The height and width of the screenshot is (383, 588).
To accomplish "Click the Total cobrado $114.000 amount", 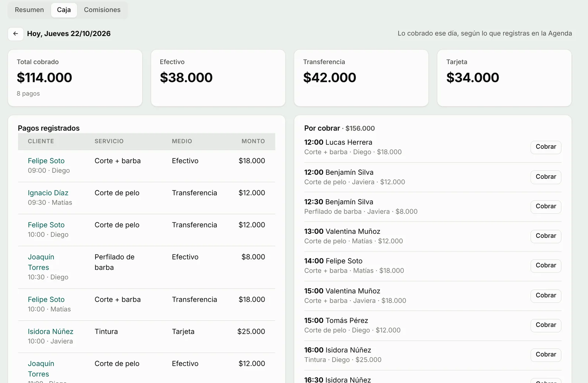I will pyautogui.click(x=44, y=78).
